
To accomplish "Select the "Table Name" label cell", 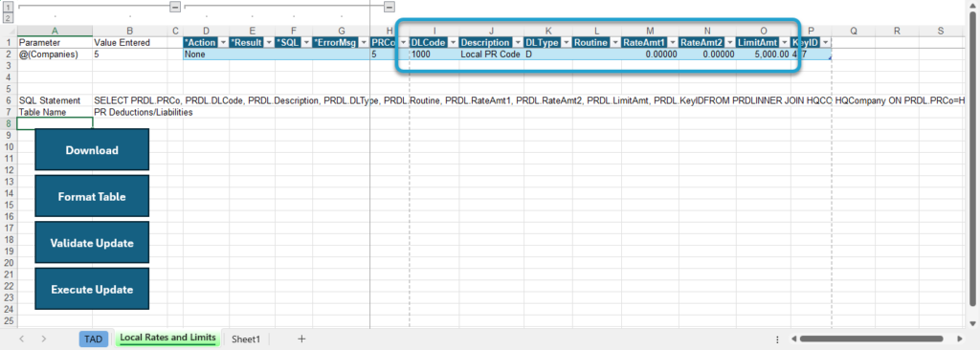I will coord(55,112).
